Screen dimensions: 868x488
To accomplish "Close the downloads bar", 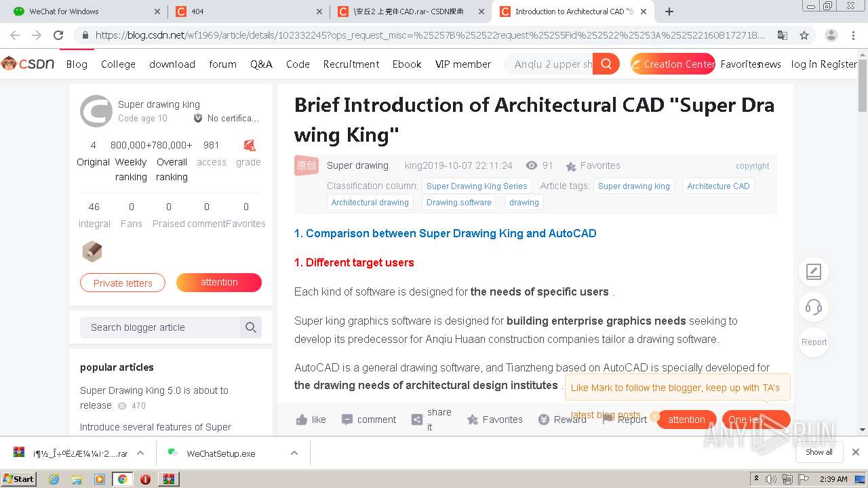I will tap(856, 452).
